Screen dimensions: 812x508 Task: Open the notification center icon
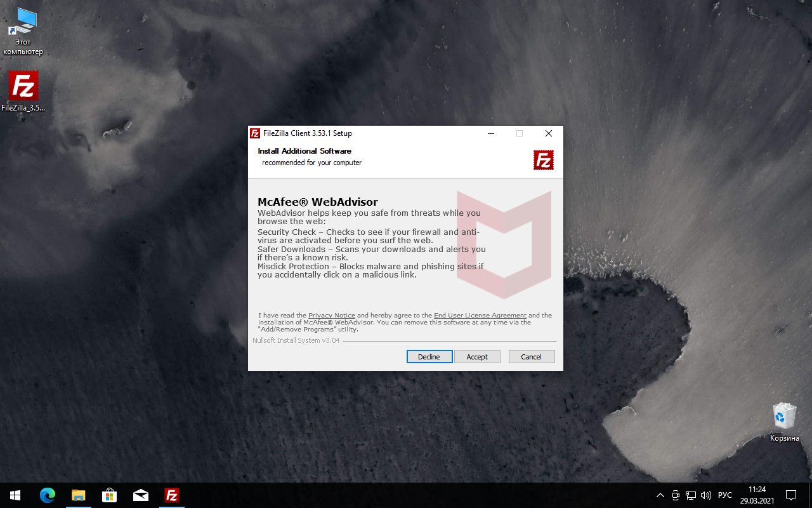(x=791, y=495)
